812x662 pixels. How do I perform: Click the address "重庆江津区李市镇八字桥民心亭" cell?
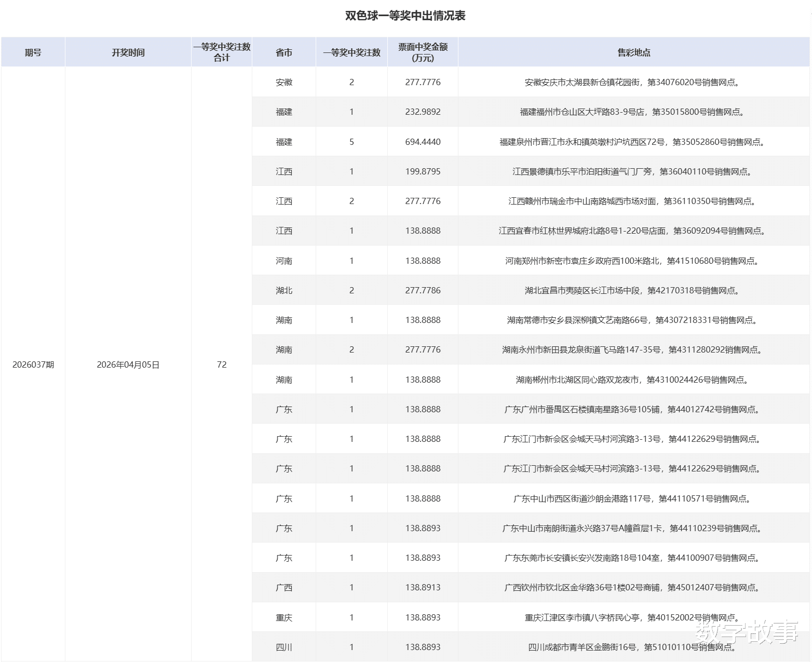(x=634, y=617)
